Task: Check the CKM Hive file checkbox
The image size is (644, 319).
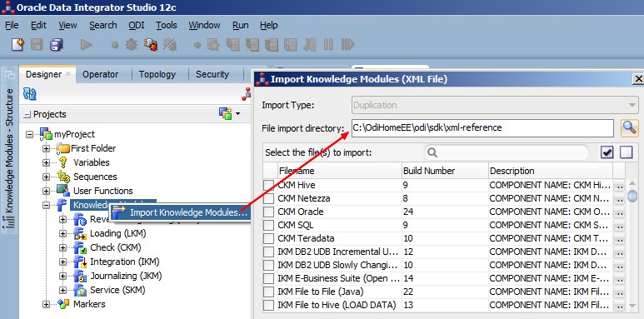Action: point(268,185)
